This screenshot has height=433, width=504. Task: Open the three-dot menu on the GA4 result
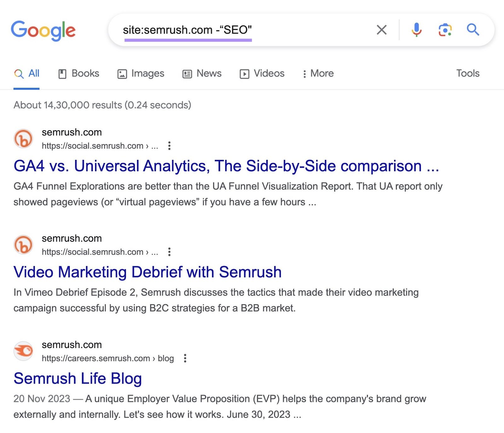point(170,146)
